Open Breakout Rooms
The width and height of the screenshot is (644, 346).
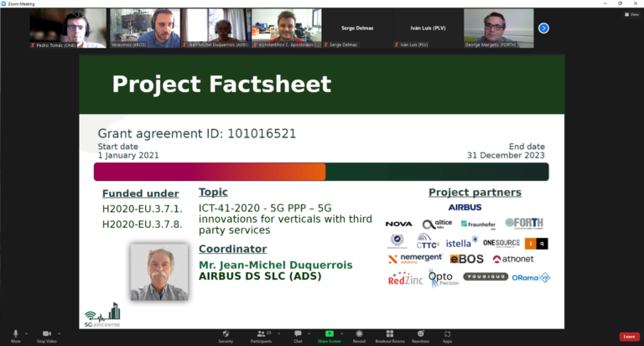(x=390, y=336)
